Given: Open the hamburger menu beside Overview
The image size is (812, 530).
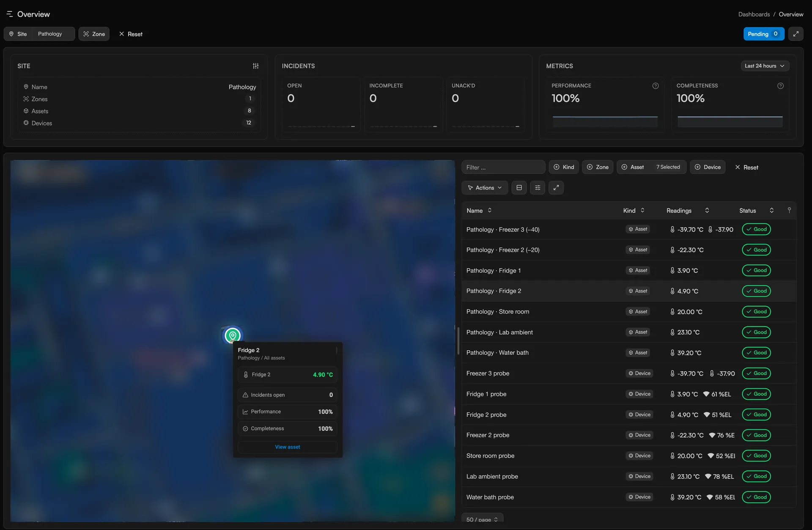Looking at the screenshot, I should [x=10, y=14].
